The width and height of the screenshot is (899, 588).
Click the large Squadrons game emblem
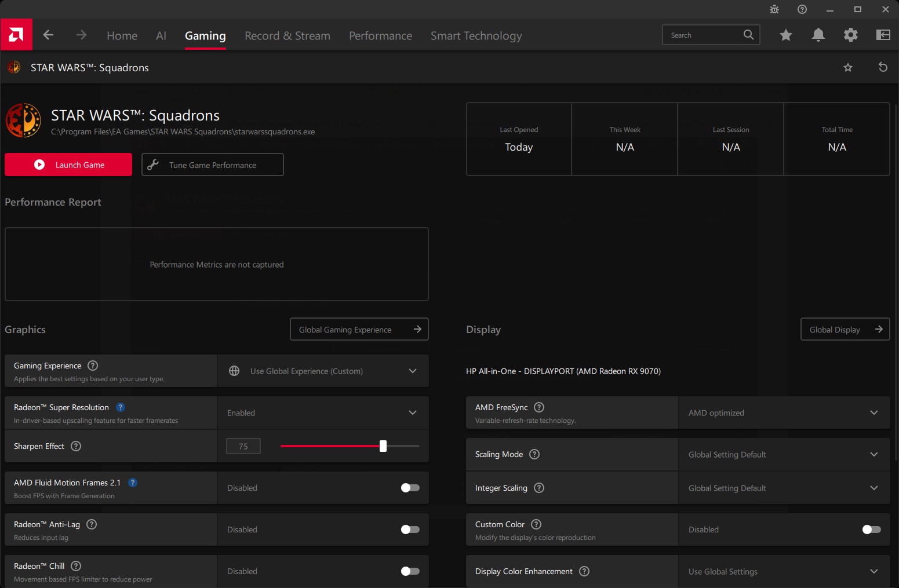click(x=23, y=120)
